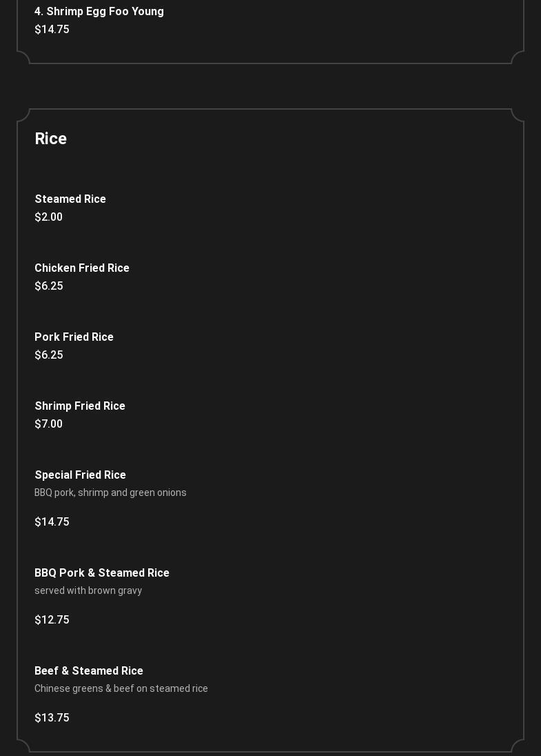Open the Beef & Steamed Rice item
The height and width of the screenshot is (756, 541).
[89, 671]
